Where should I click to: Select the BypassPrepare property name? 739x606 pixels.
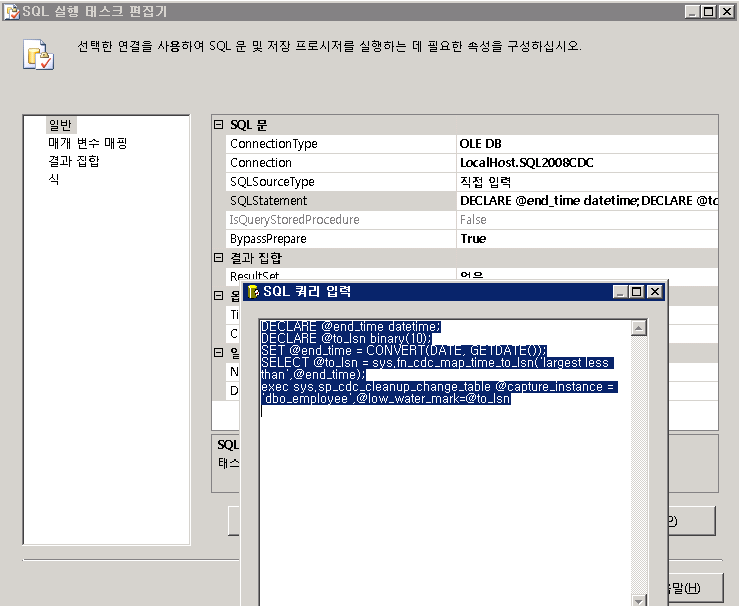(341, 239)
